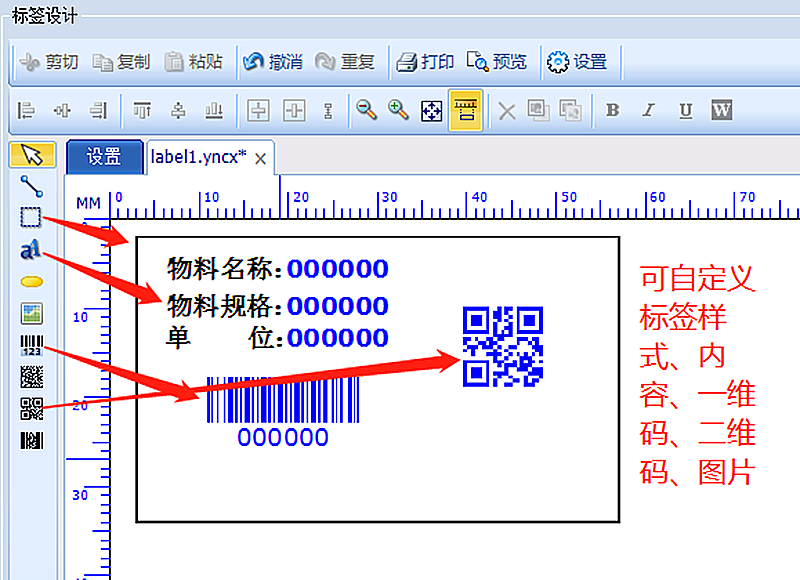Toggle underline formatting U

tap(686, 111)
